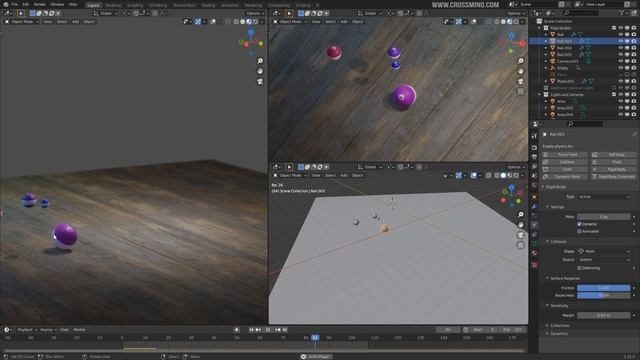Click the pan hand in the top-right viewport
This screenshot has width=640, height=360.
[521, 71]
